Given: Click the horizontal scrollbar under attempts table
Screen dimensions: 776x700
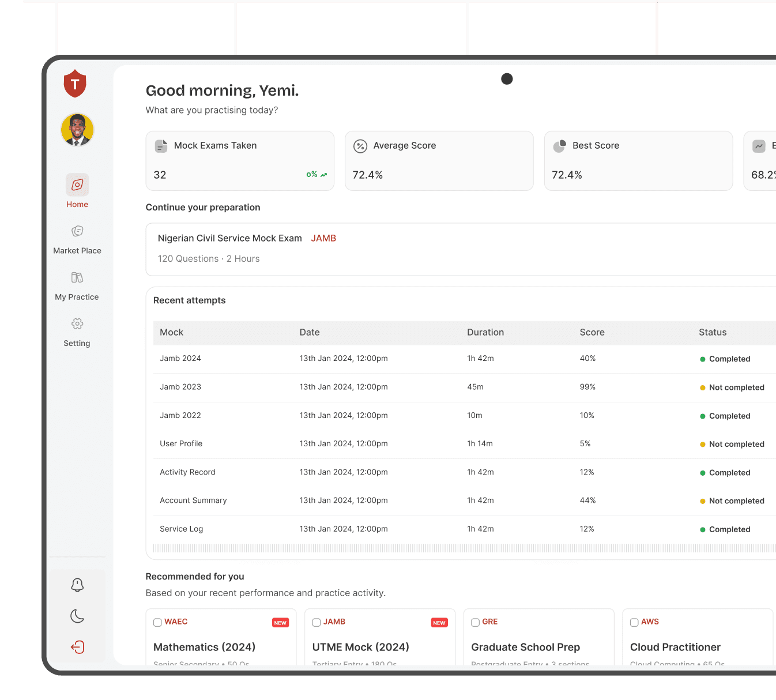Looking at the screenshot, I should point(465,548).
